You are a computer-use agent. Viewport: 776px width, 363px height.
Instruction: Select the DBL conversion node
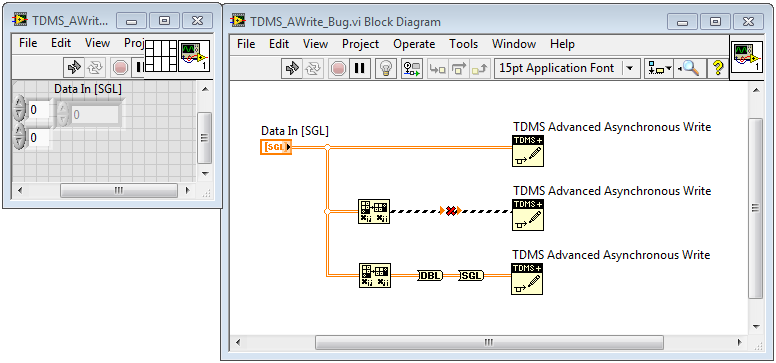(x=430, y=275)
